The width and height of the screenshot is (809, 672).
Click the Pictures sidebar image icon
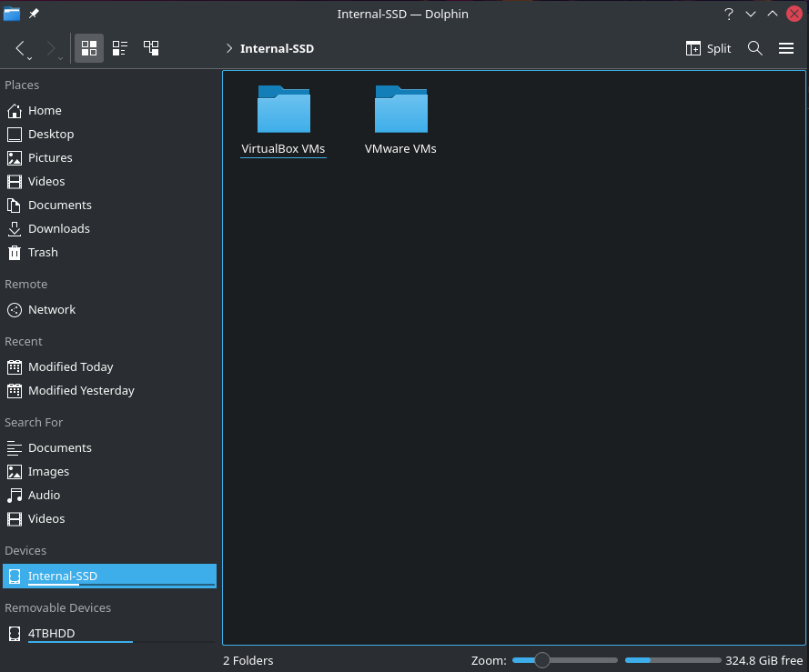(15, 158)
